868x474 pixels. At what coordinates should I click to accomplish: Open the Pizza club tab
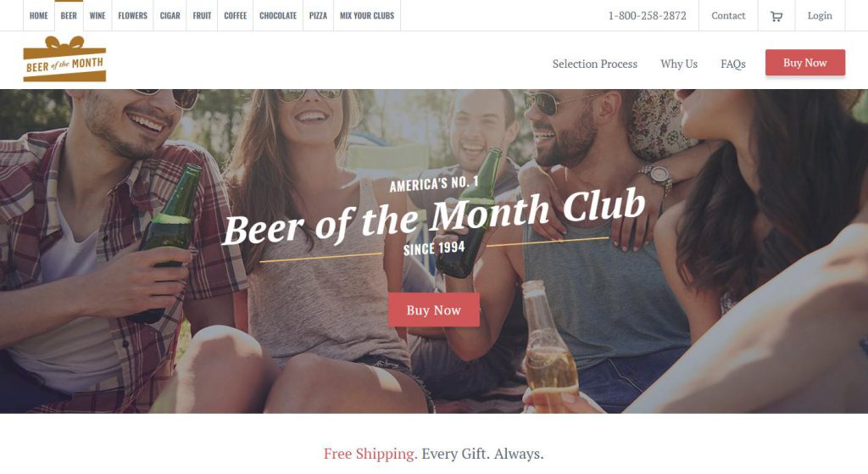click(x=319, y=15)
